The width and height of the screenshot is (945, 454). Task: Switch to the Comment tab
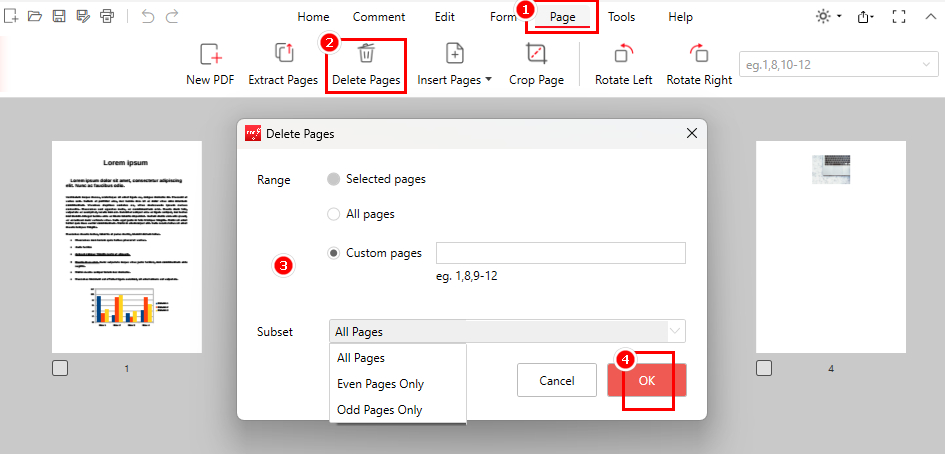(x=379, y=17)
